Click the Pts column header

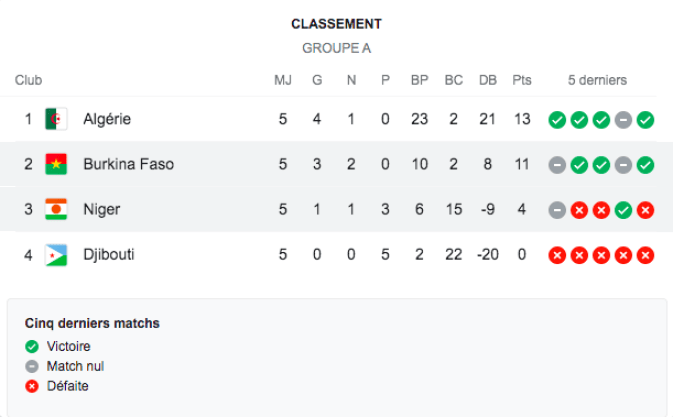[522, 80]
